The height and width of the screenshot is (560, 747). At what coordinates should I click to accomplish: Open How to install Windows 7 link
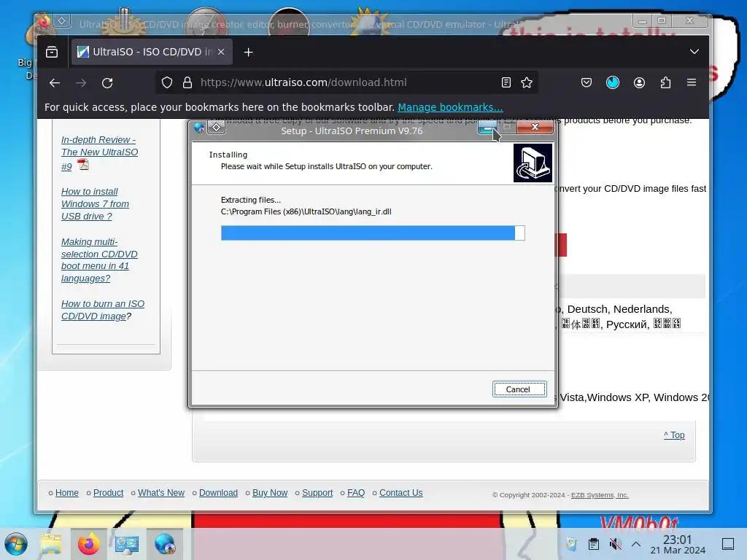click(96, 204)
